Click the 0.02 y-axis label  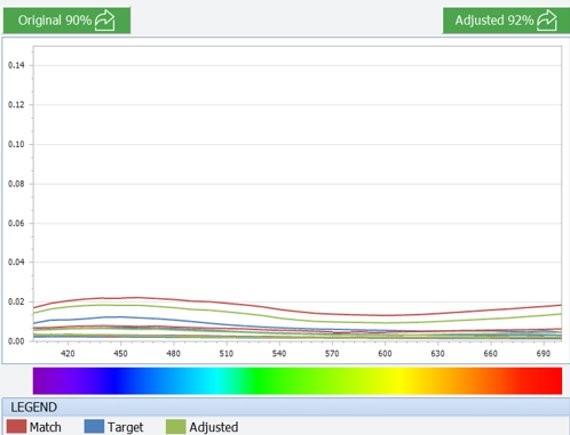tap(16, 301)
